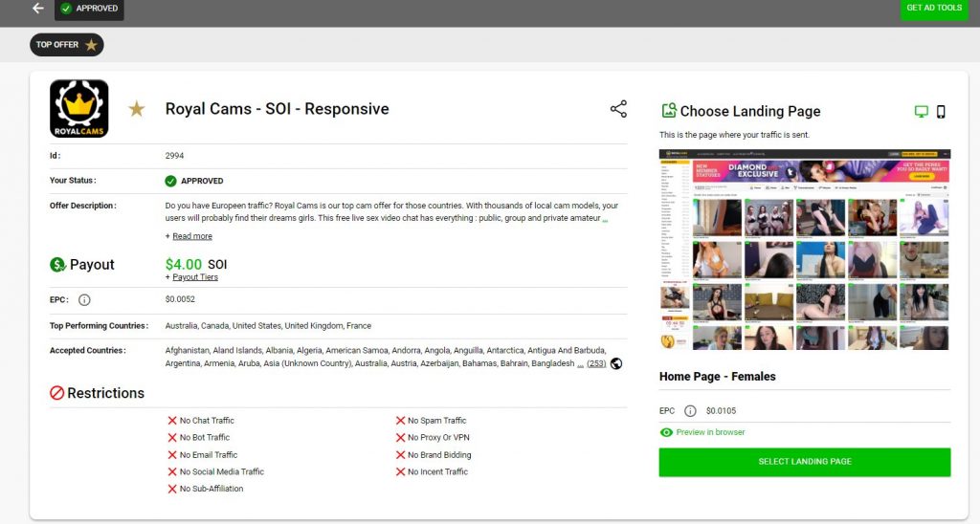Click the landing page EPC value $0.0105
The height and width of the screenshot is (524, 980).
722,411
